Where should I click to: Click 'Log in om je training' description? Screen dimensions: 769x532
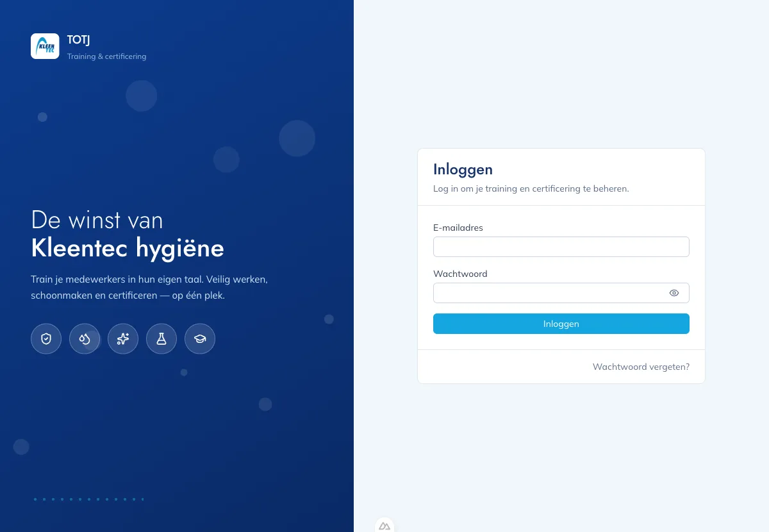531,189
